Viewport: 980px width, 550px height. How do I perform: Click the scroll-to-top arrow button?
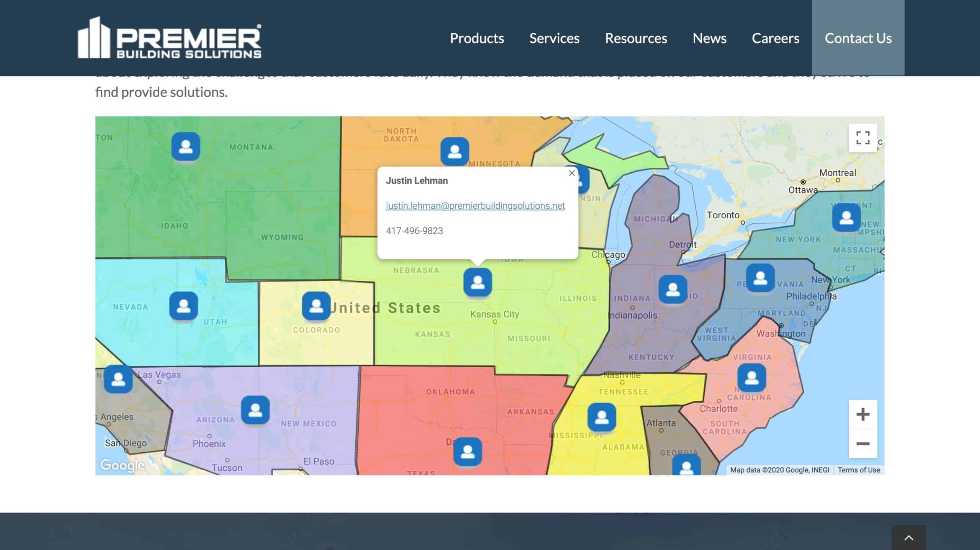coord(908,538)
